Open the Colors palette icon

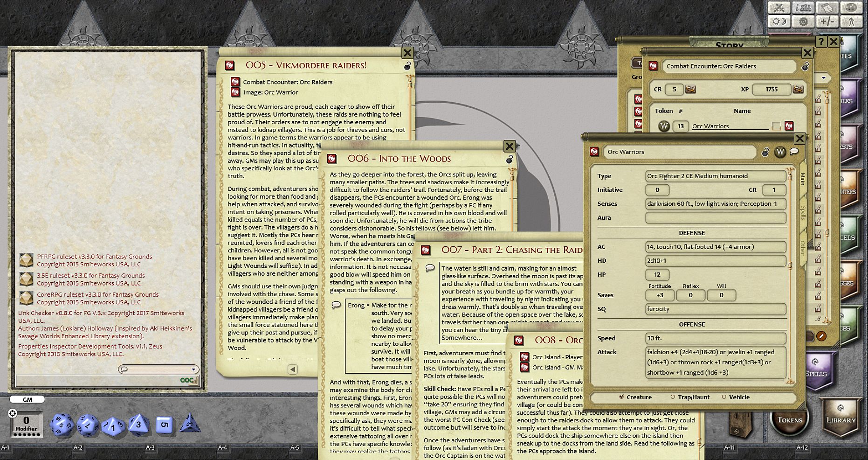(x=852, y=8)
